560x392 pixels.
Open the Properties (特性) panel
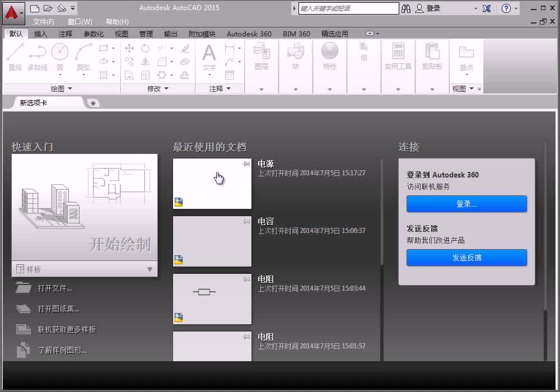pos(329,56)
